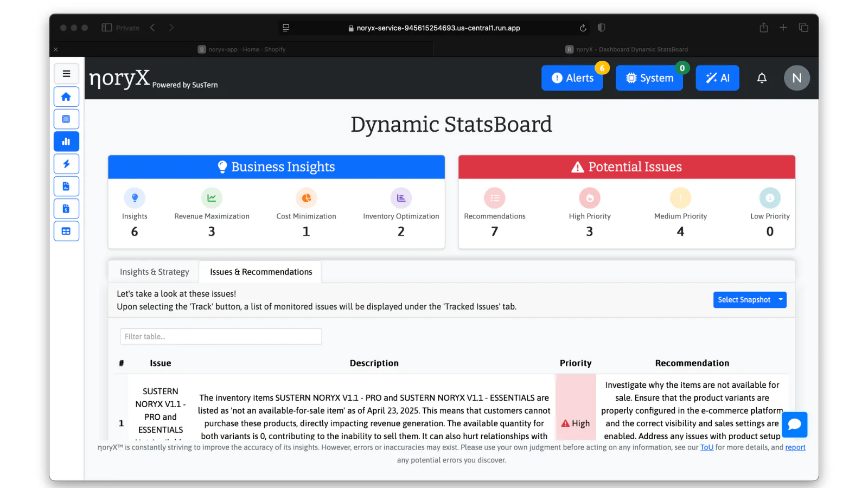The width and height of the screenshot is (868, 488).
Task: Launch the AI assistant
Action: [717, 78]
